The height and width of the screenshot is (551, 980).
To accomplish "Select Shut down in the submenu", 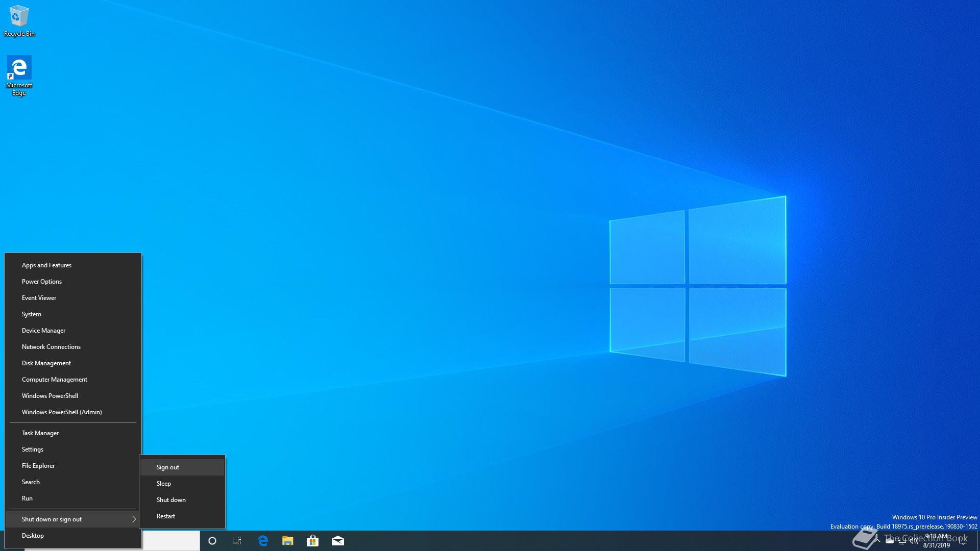I will coord(182,500).
